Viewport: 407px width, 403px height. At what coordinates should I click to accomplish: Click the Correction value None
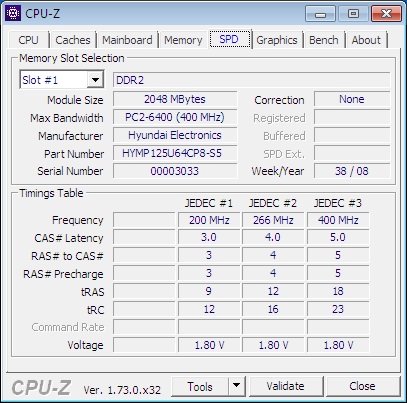(352, 99)
